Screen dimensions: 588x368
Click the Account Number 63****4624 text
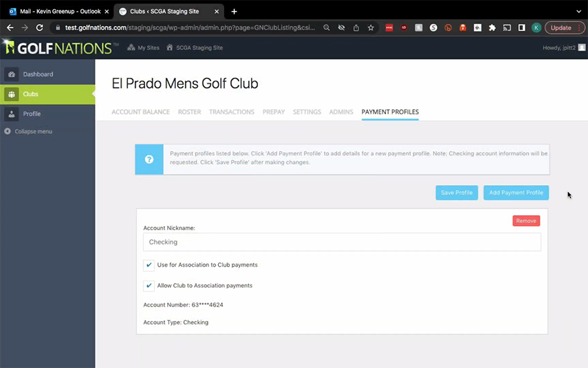pyautogui.click(x=183, y=305)
